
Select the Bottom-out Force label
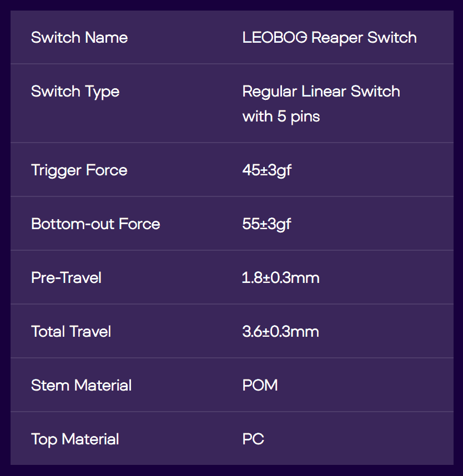click(x=95, y=224)
